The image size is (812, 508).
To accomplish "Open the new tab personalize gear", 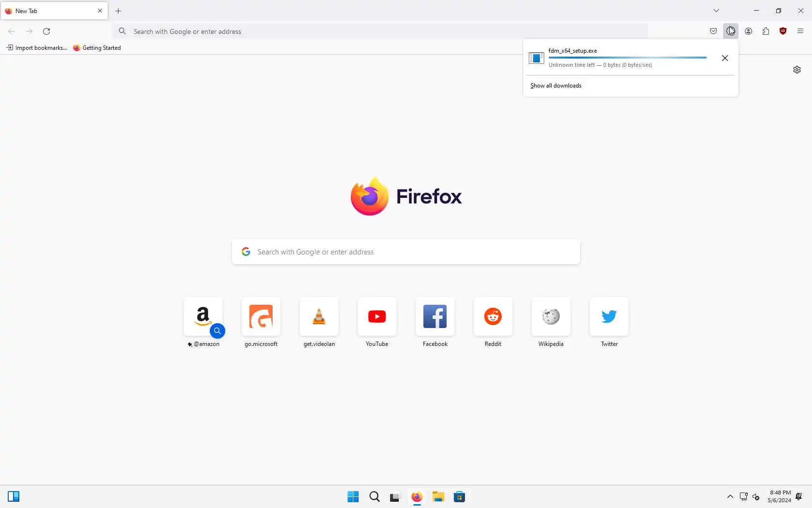I will click(x=797, y=70).
